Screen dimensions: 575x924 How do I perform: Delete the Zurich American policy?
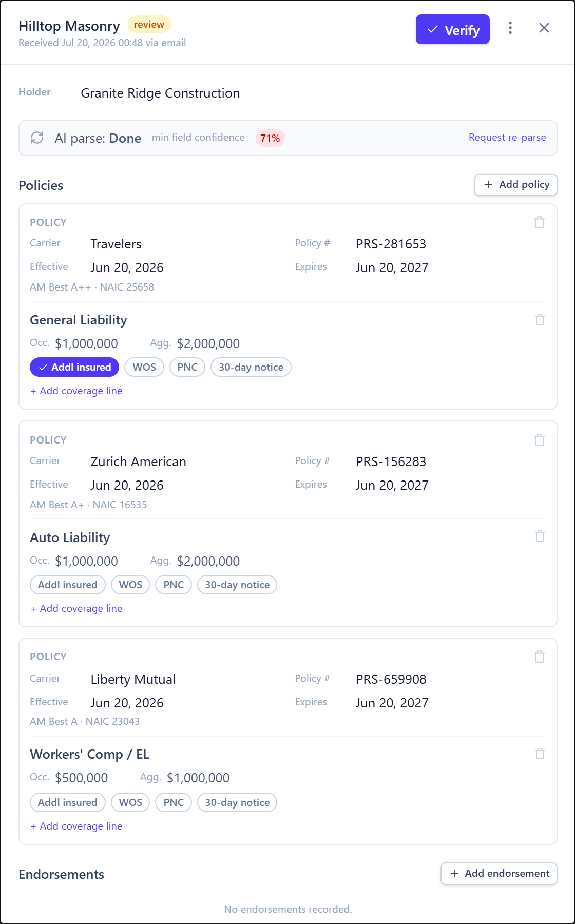tap(540, 440)
